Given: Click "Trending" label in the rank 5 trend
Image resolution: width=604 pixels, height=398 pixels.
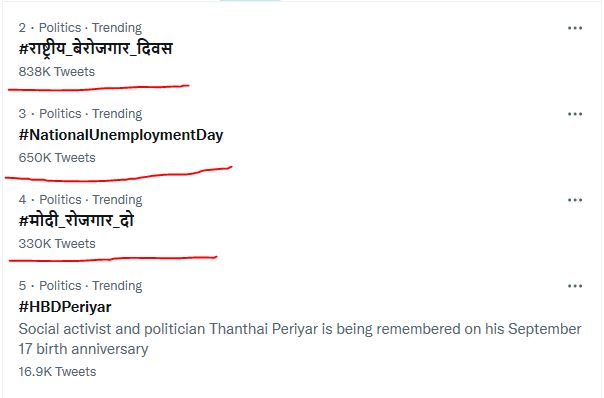Looking at the screenshot, I should [x=117, y=286].
